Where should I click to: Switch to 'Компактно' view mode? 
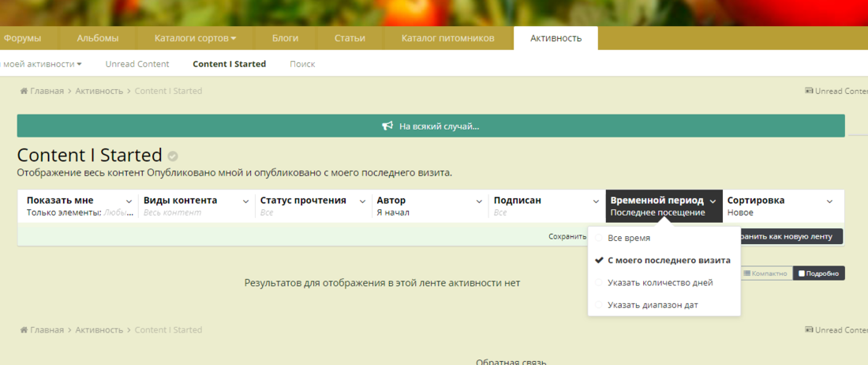(765, 273)
